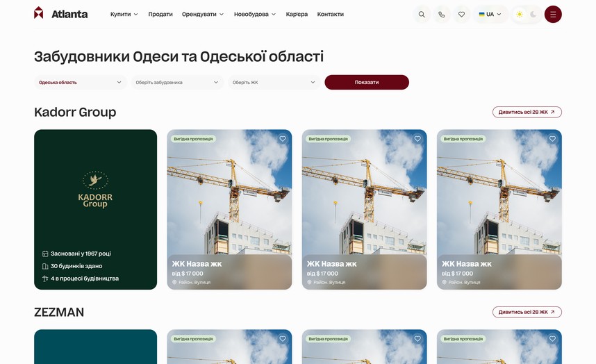Open the UA language dropdown

[x=490, y=15]
